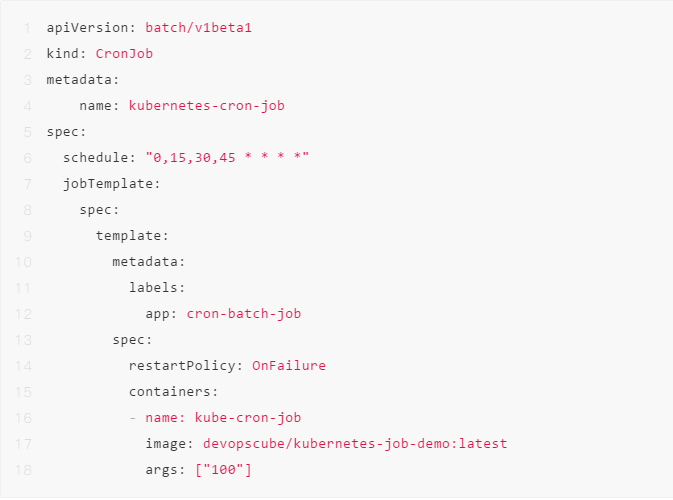Click the app label value cron-batch-job

click(244, 313)
